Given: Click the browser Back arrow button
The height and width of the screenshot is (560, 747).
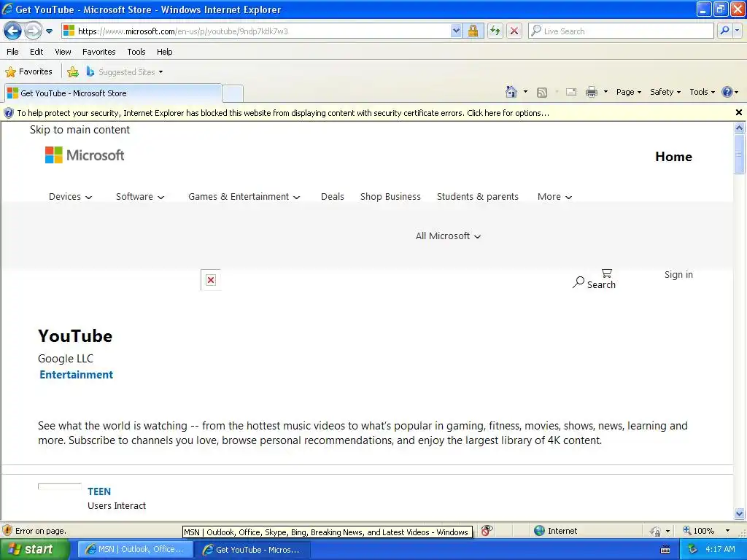Looking at the screenshot, I should pyautogui.click(x=12, y=31).
